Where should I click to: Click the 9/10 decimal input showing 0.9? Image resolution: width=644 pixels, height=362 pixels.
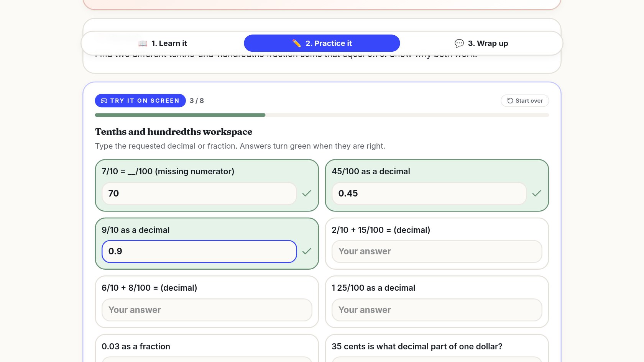click(199, 251)
